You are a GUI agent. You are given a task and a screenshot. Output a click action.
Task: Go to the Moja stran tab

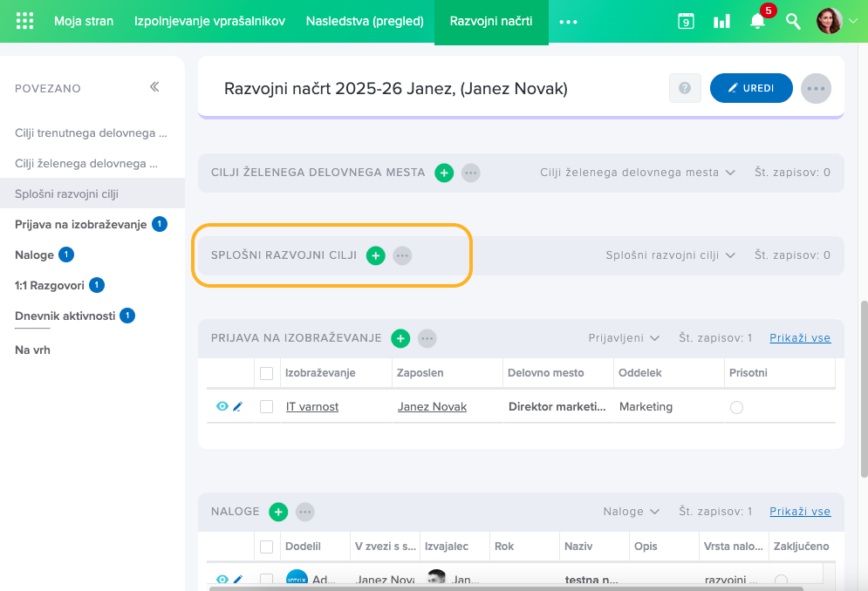84,21
